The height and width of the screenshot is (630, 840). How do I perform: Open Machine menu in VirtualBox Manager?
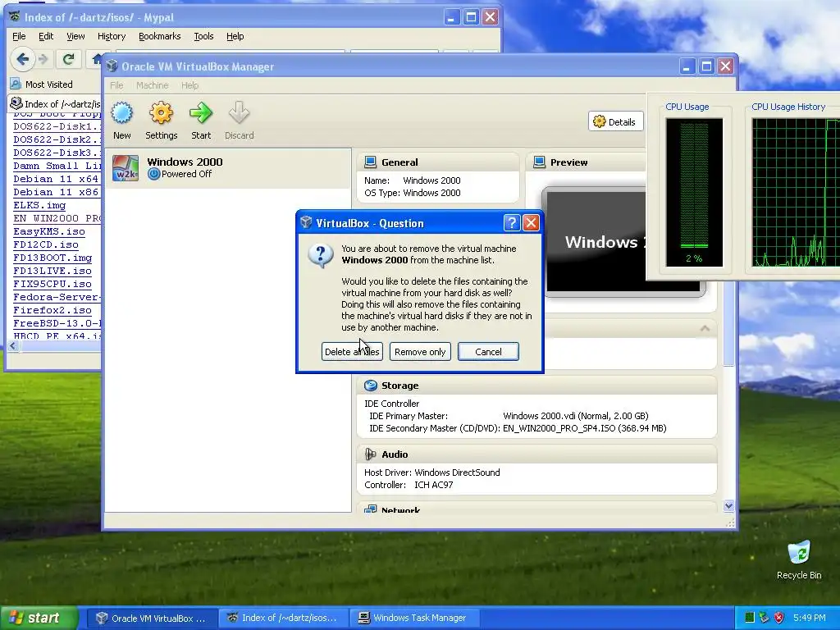point(152,85)
